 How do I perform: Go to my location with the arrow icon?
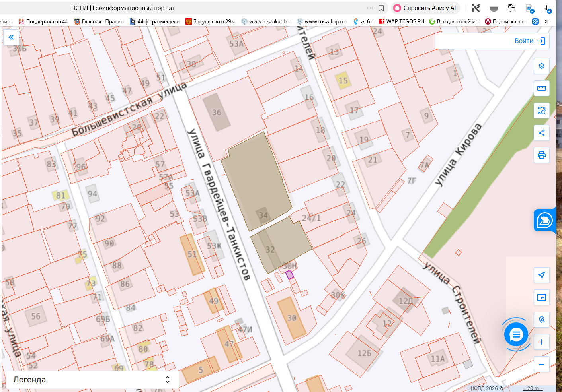(x=542, y=275)
